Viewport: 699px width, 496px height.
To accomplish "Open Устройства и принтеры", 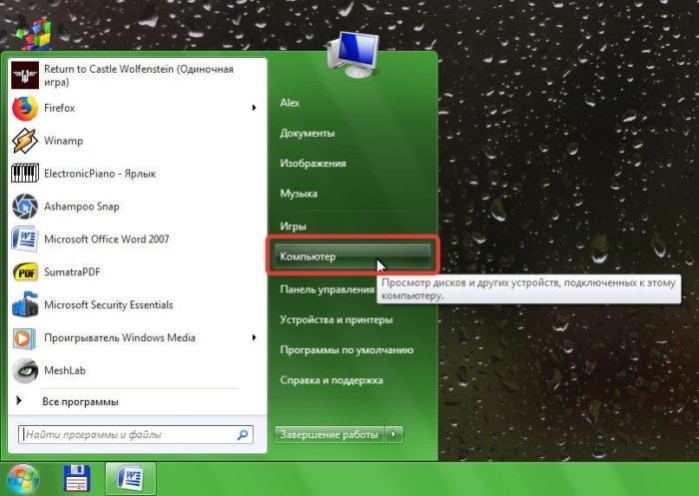I will (337, 320).
